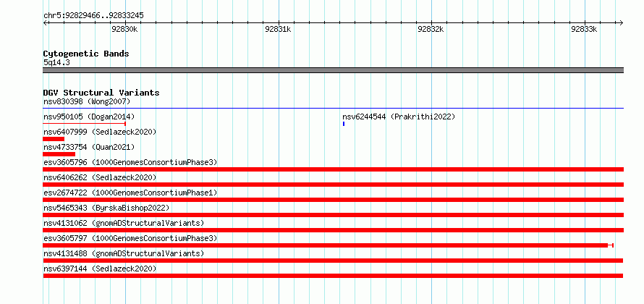Open nsv4131488 (gnomADStructuralVariants) label
The width and height of the screenshot is (644, 304).
coord(124,253)
